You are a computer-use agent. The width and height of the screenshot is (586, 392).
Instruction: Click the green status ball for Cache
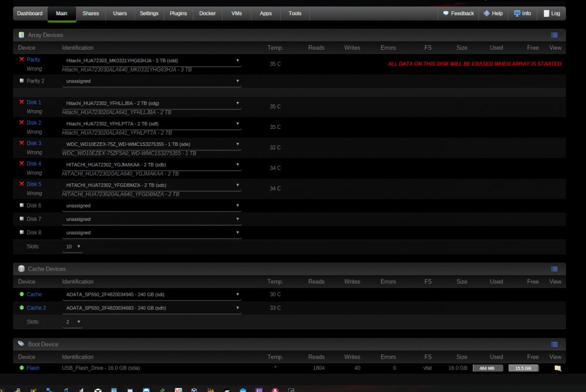point(22,295)
